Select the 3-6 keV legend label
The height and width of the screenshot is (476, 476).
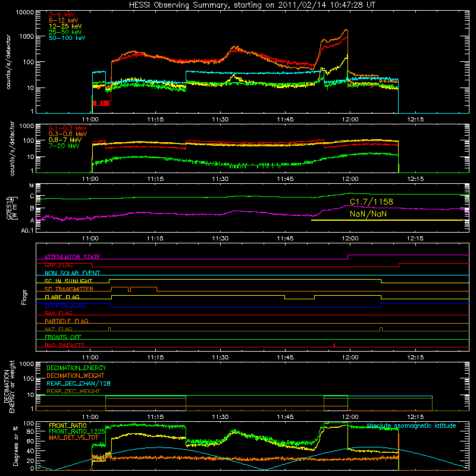click(x=61, y=14)
